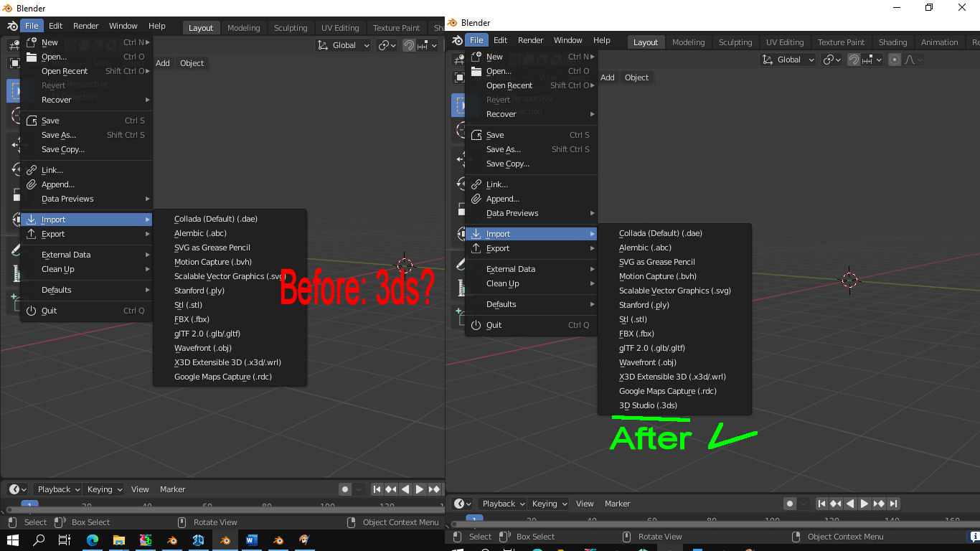Select Quit in left window's File menu
Image resolution: width=980 pixels, height=551 pixels.
(x=87, y=311)
